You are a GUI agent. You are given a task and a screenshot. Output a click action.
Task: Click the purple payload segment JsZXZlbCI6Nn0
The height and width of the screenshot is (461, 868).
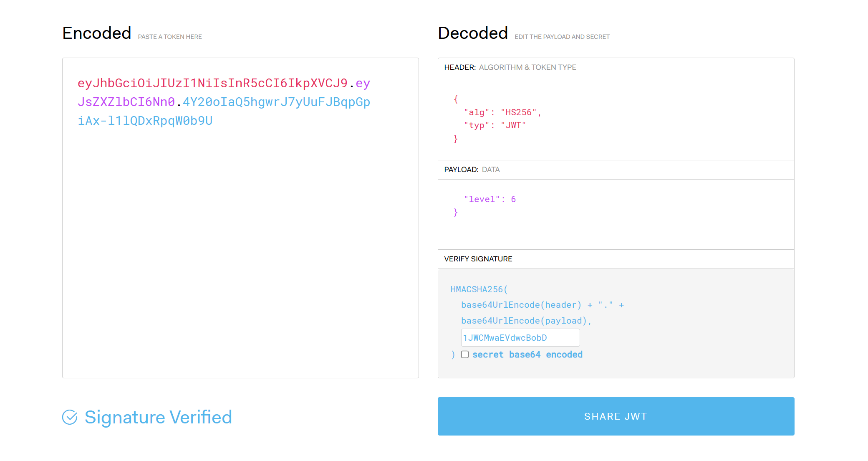pos(126,102)
